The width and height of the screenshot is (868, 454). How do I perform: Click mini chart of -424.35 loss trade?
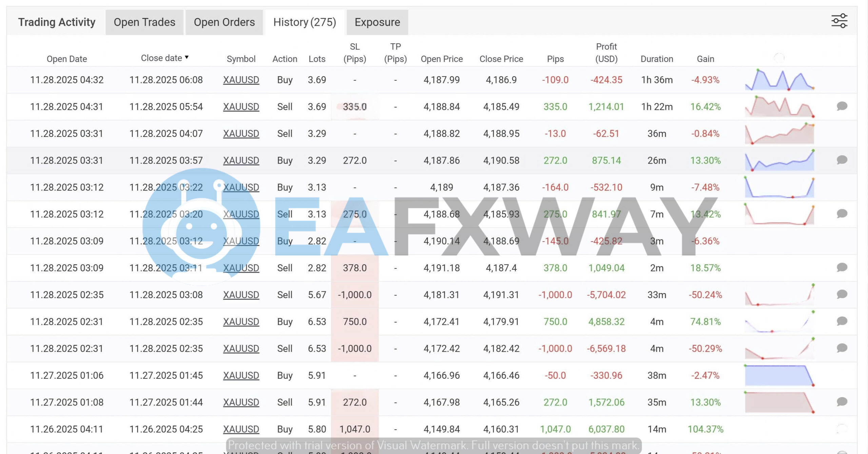pos(779,80)
